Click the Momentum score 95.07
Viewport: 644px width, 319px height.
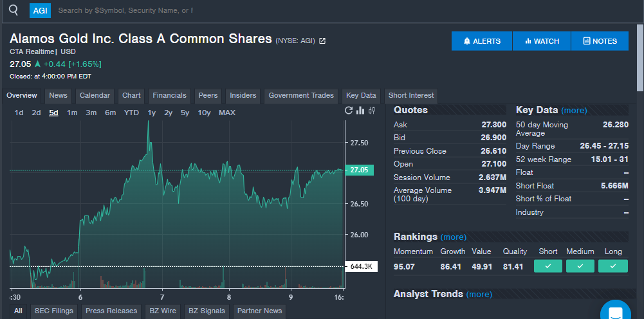click(404, 267)
